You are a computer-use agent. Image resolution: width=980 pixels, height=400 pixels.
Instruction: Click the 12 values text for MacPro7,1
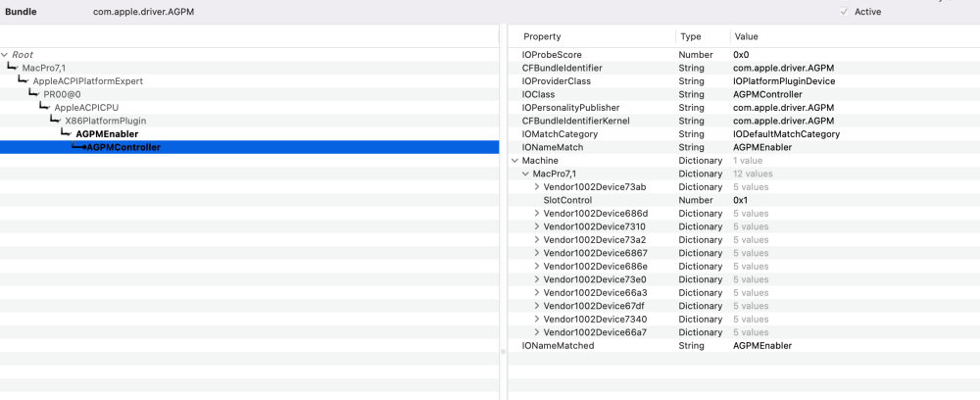[753, 174]
